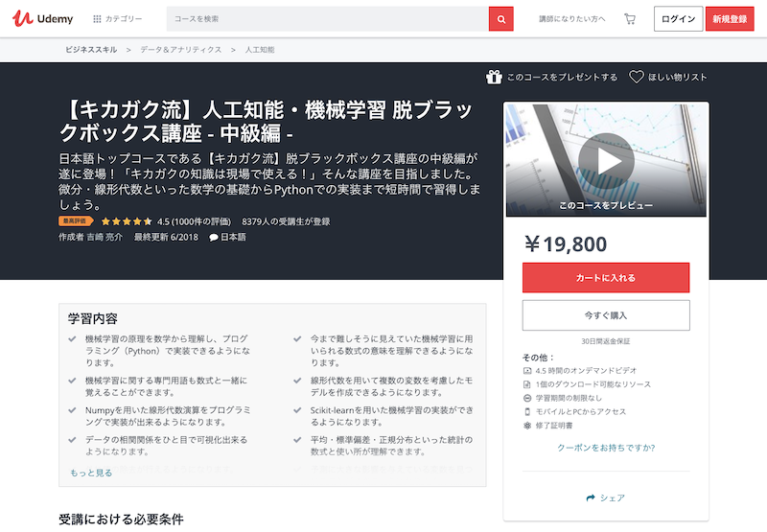This screenshot has width=767, height=532.
Task: Click the 最高評価 badge
Action: click(76, 221)
